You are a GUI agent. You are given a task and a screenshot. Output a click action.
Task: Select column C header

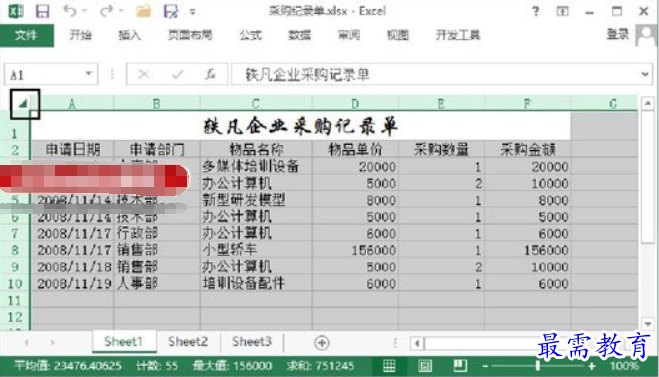click(x=256, y=103)
